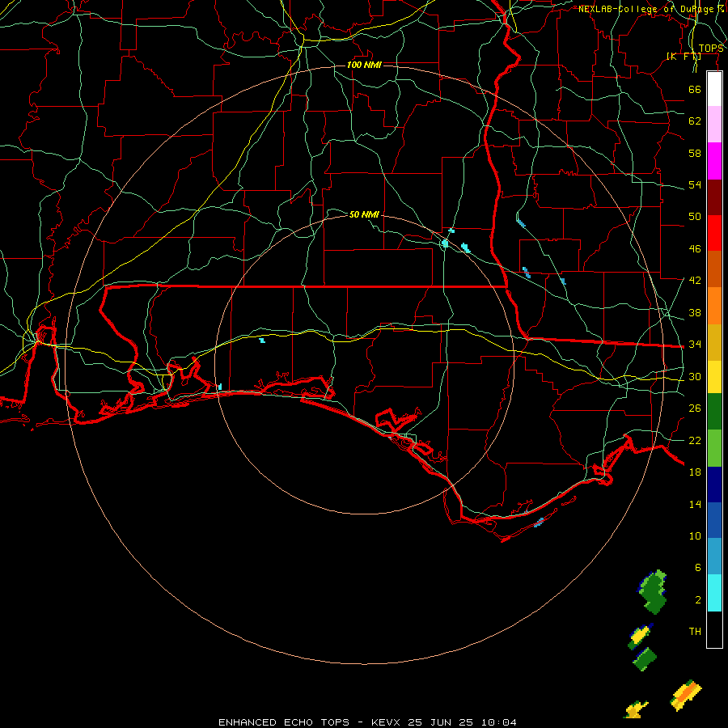Click the legend value '10'
Image resolution: width=728 pixels, height=728 pixels.
(x=695, y=536)
